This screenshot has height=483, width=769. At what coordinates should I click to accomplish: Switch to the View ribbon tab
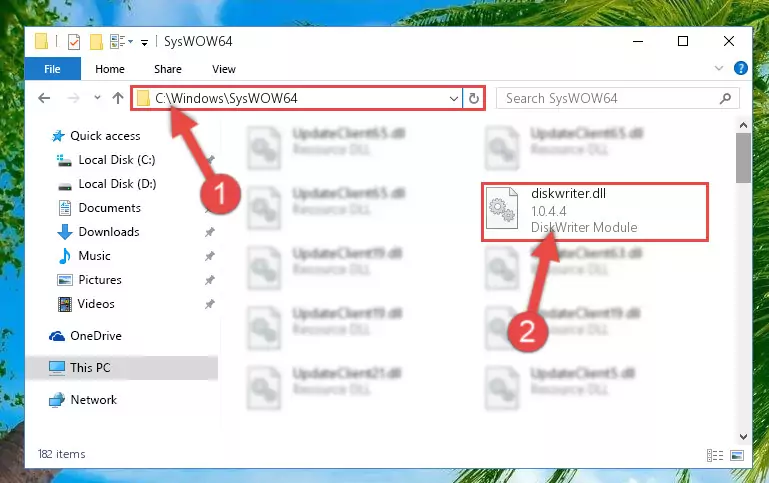(x=224, y=69)
